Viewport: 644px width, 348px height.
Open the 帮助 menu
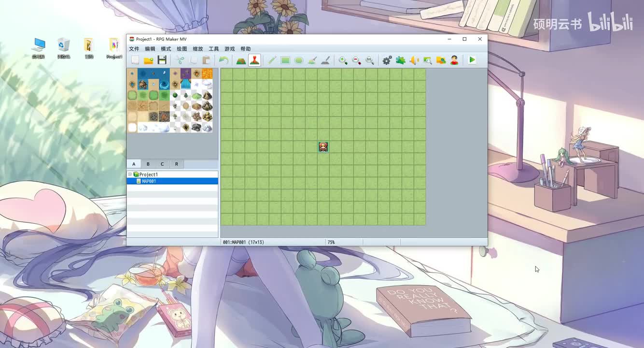click(x=246, y=49)
